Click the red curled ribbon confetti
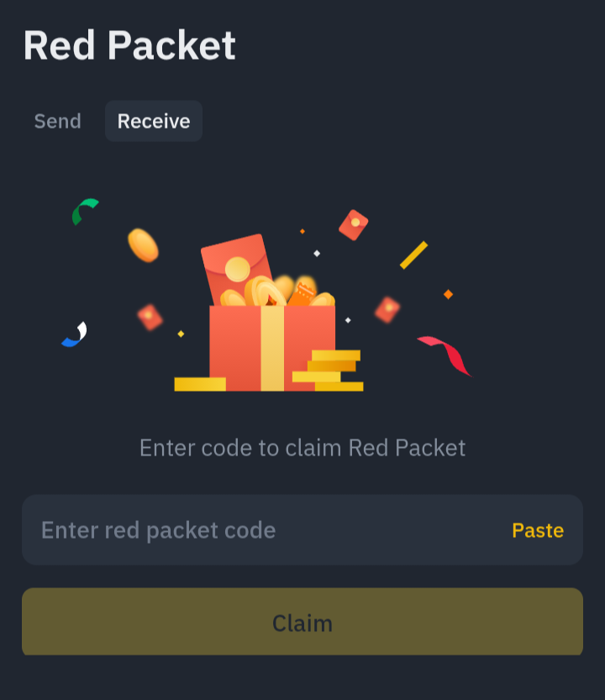Image resolution: width=605 pixels, height=700 pixels. tap(445, 355)
